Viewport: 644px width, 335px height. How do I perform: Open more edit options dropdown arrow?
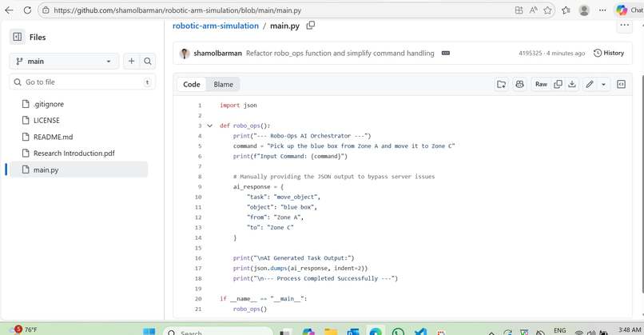[x=603, y=84]
